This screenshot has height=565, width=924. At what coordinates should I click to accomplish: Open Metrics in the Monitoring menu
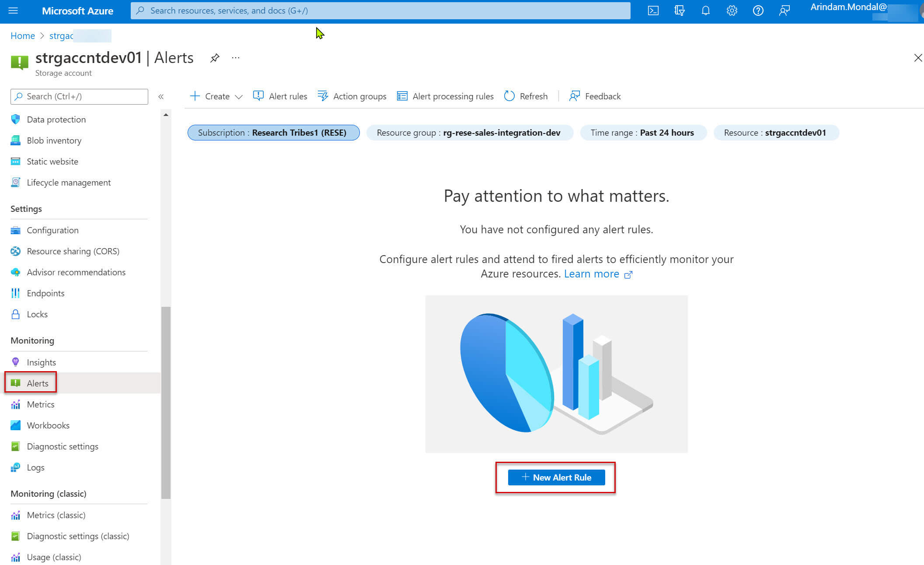pyautogui.click(x=40, y=404)
